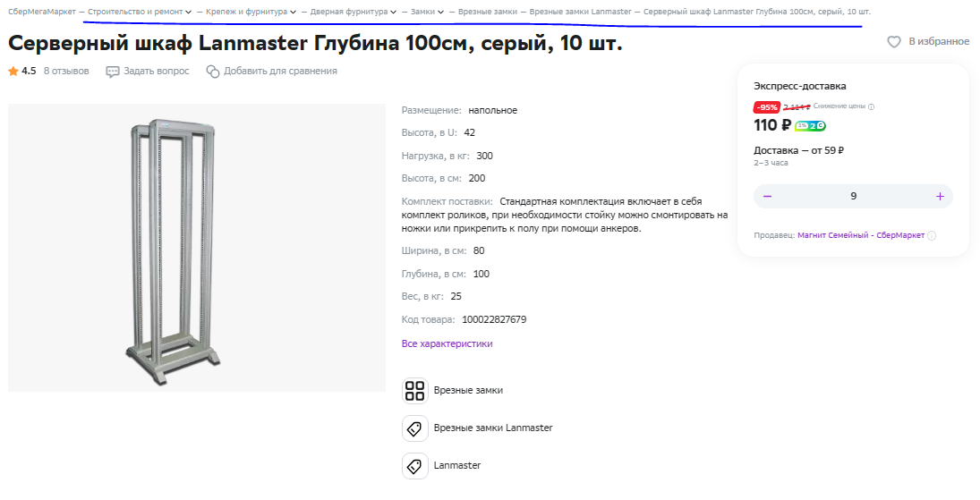Click the tag icon beside Lanmaster brand
The width and height of the screenshot is (980, 500).
click(x=415, y=466)
